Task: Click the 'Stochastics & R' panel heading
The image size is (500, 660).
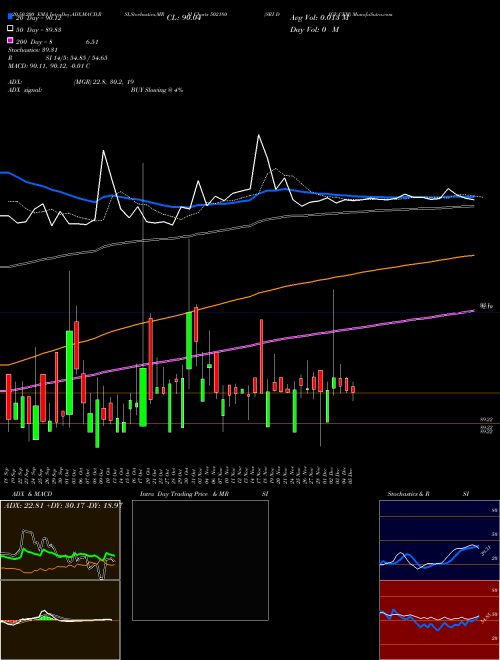Action: [x=409, y=494]
